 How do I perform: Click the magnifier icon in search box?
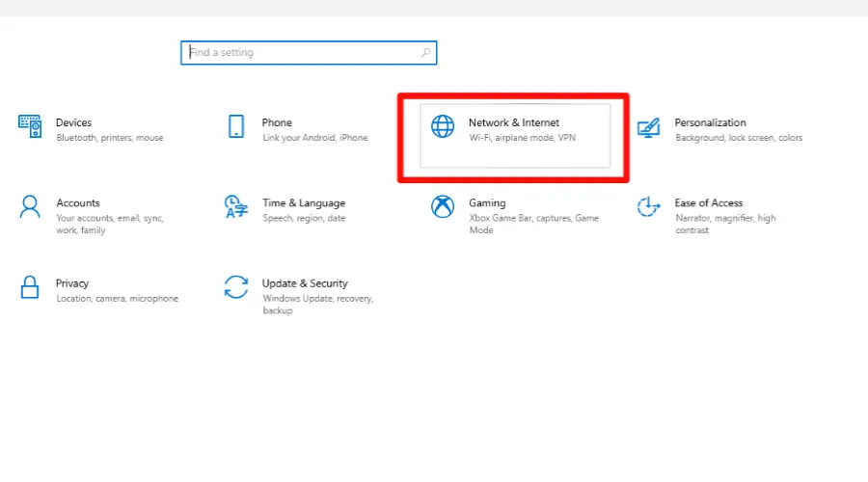click(425, 53)
